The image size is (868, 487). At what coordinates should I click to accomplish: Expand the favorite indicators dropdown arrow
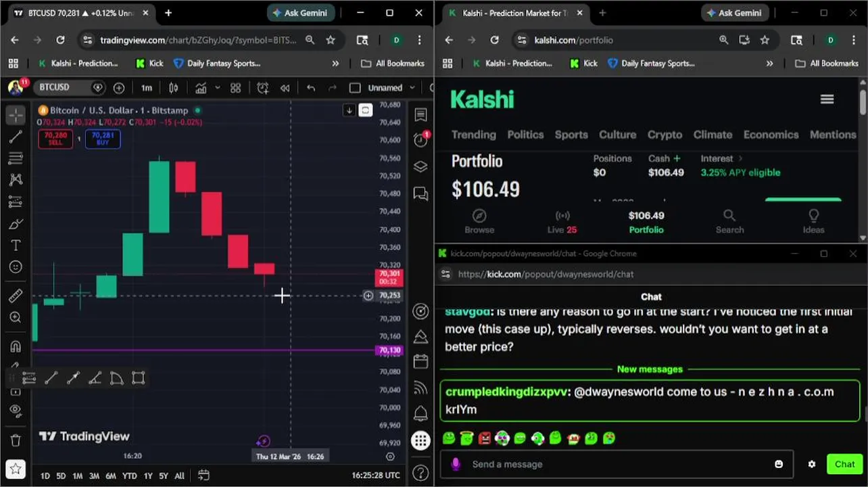[218, 88]
